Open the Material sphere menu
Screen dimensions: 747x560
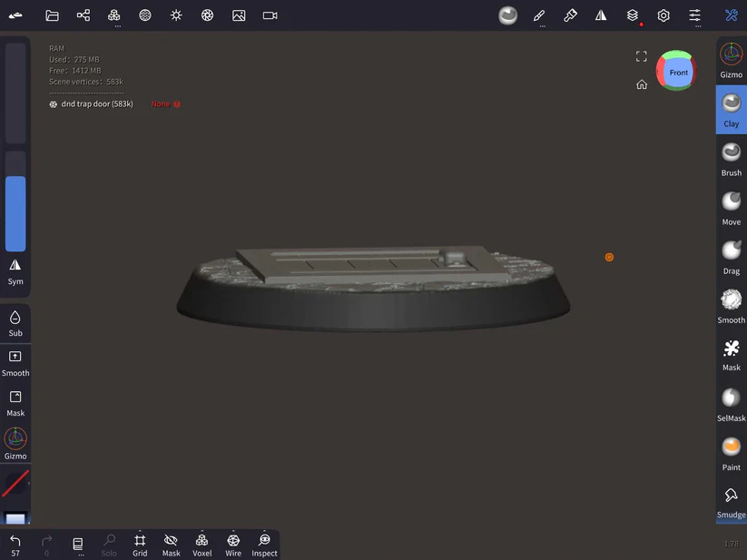pyautogui.click(x=145, y=15)
